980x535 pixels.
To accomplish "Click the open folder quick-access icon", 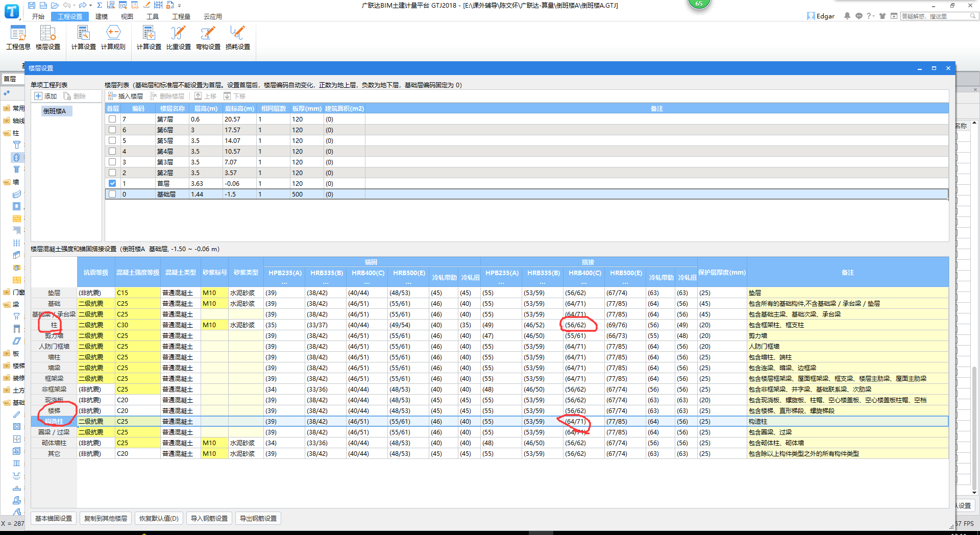I will pyautogui.click(x=55, y=5).
